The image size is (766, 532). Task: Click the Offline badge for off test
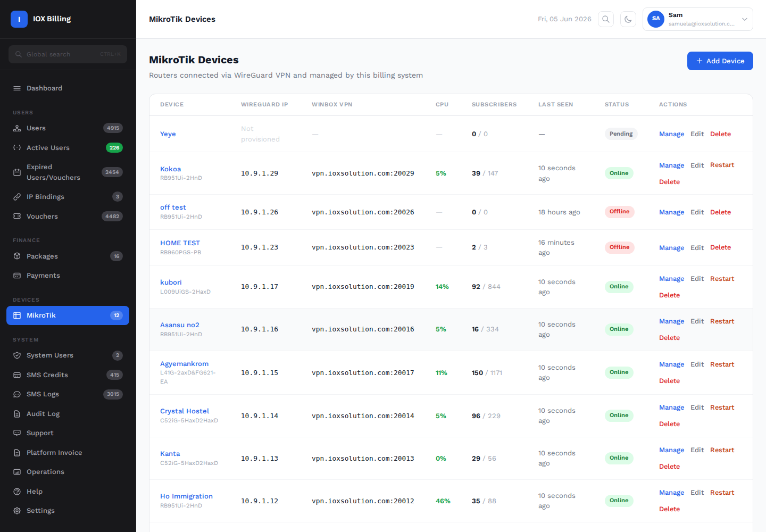619,212
